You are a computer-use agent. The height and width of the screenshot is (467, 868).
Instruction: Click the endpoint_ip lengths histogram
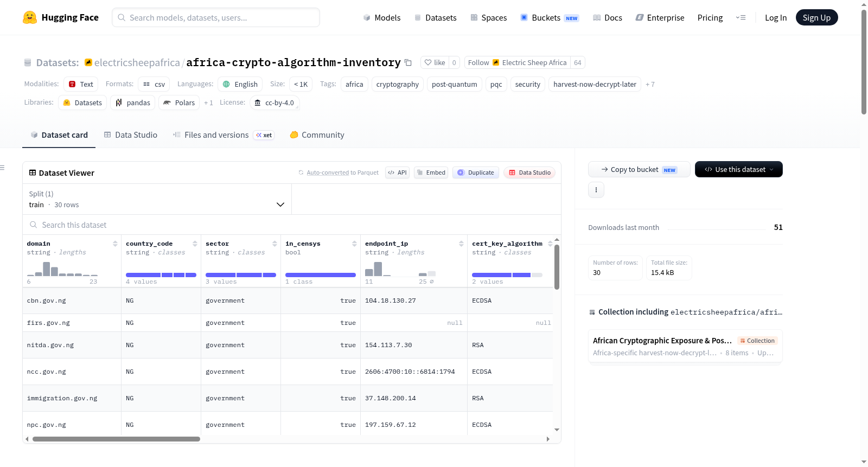pyautogui.click(x=400, y=268)
